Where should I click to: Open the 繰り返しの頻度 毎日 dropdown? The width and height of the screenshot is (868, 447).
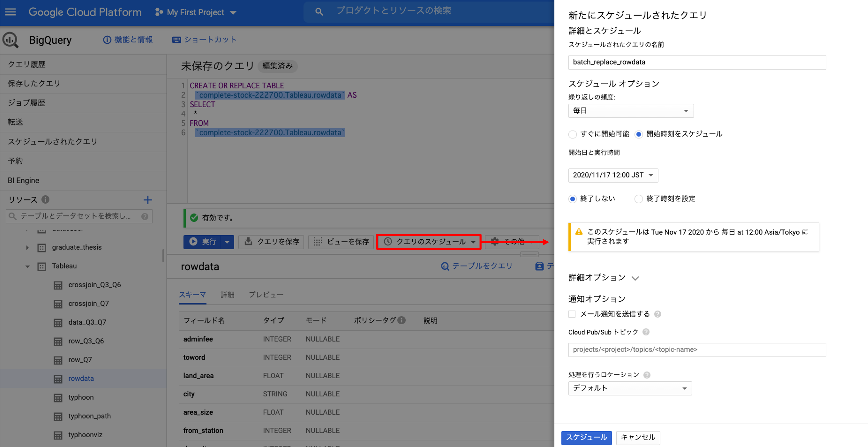631,111
